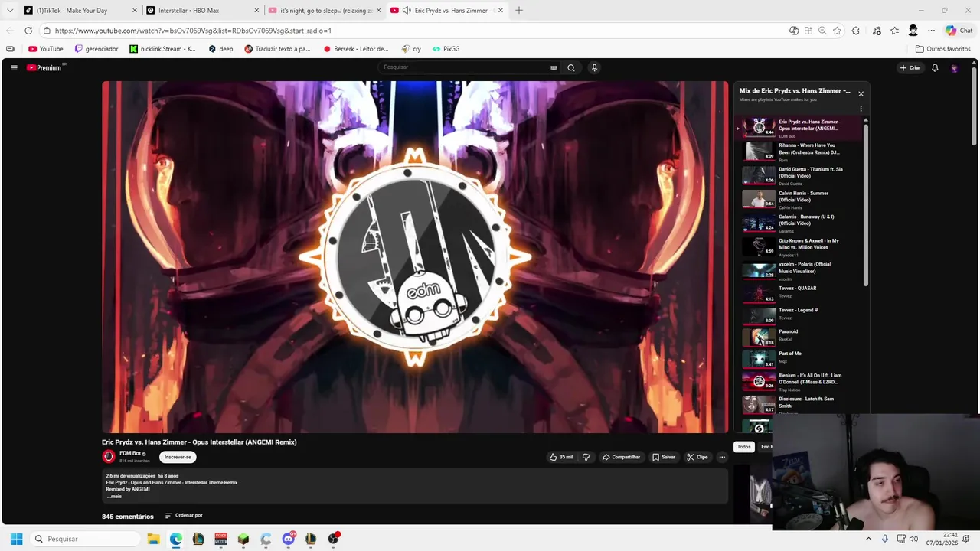Open the PixGG bookmark
This screenshot has height=551, width=980.
(x=446, y=49)
